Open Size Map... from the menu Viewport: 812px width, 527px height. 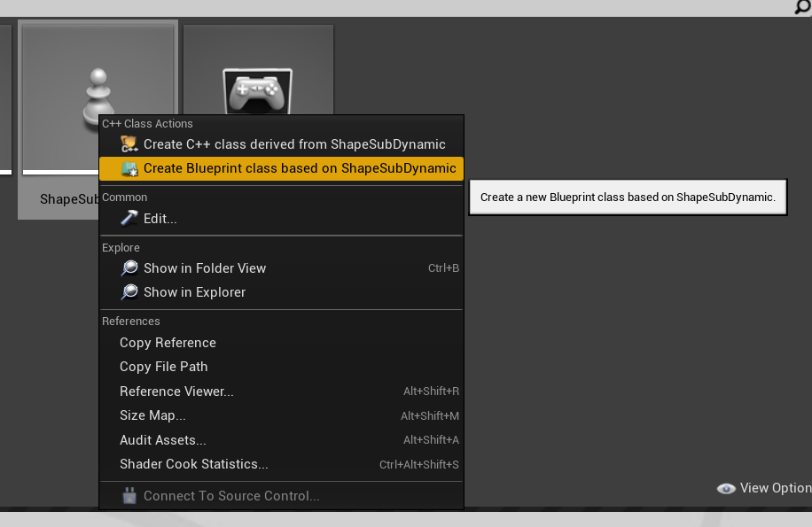[x=281, y=415]
